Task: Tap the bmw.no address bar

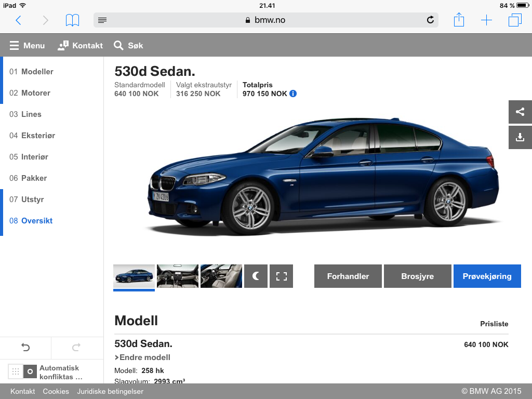Action: [265, 20]
